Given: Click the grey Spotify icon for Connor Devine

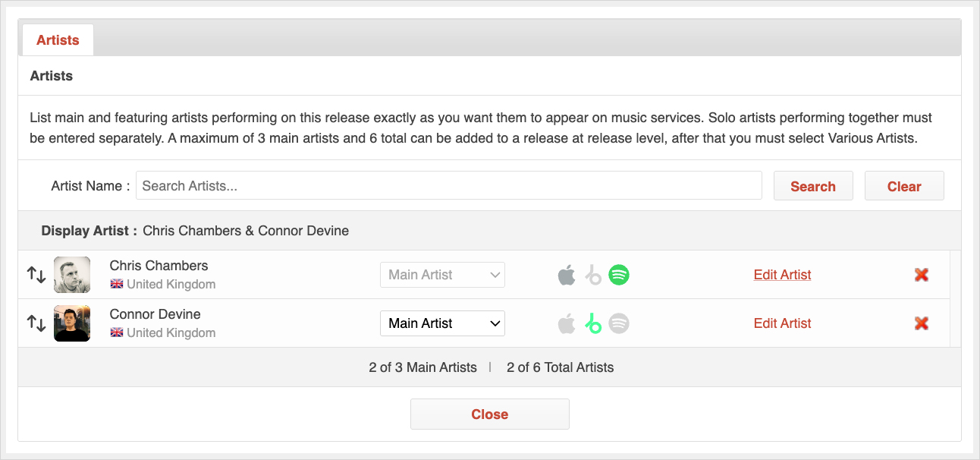Looking at the screenshot, I should pyautogui.click(x=619, y=323).
